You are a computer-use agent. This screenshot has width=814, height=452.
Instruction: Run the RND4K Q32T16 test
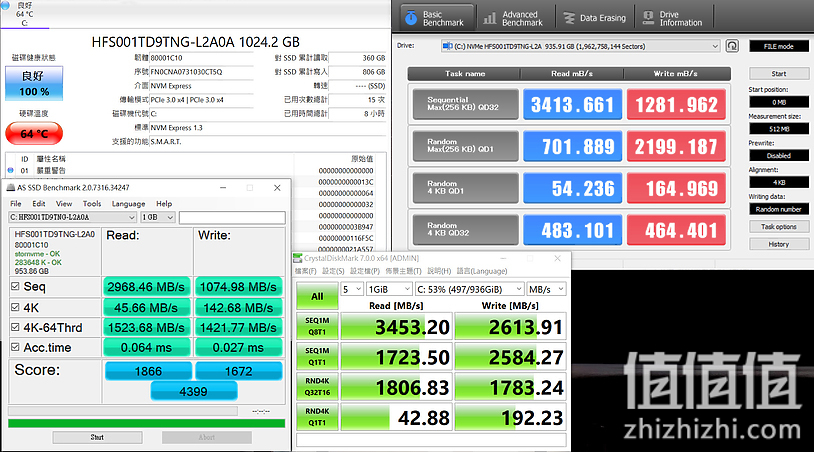coord(317,387)
